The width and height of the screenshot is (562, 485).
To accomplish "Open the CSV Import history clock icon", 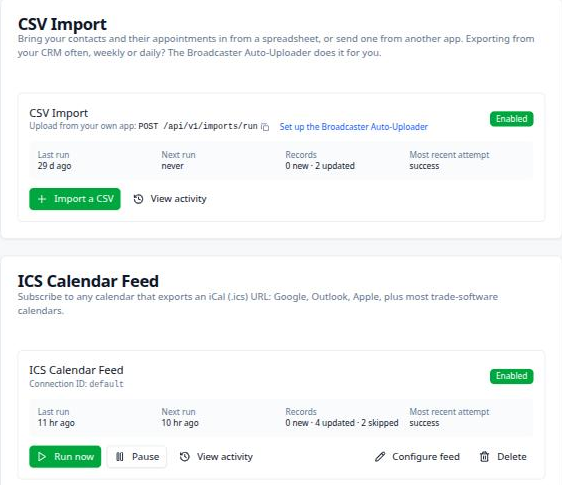I will 138,199.
